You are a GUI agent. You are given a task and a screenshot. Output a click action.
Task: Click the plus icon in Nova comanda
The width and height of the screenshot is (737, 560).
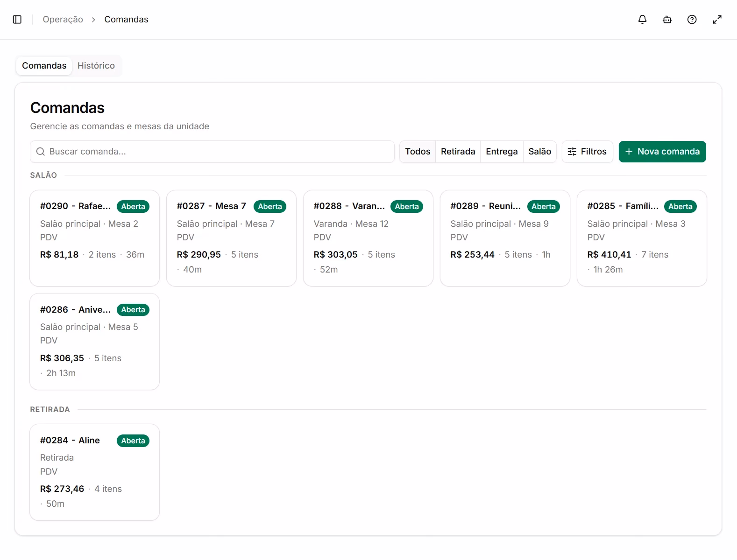[x=629, y=152]
